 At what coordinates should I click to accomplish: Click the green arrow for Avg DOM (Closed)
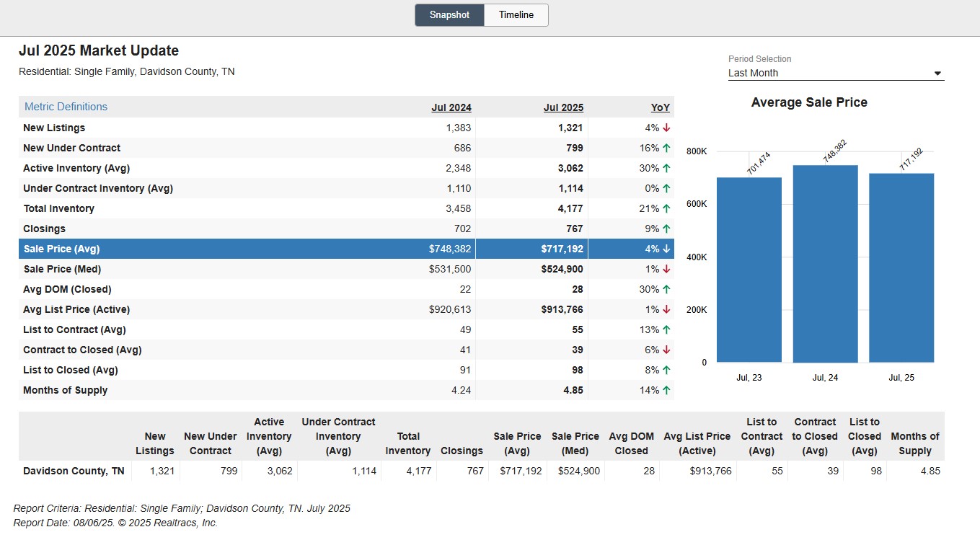[666, 289]
